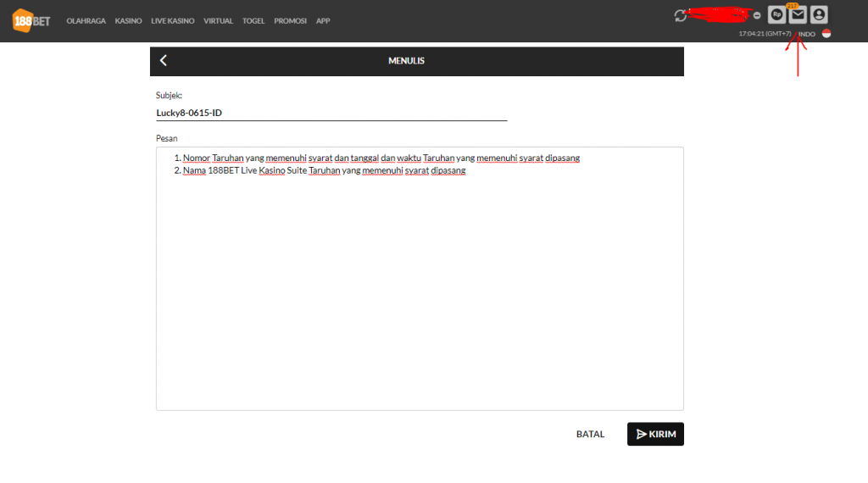Open the LIVE KASINO menu

(x=173, y=21)
